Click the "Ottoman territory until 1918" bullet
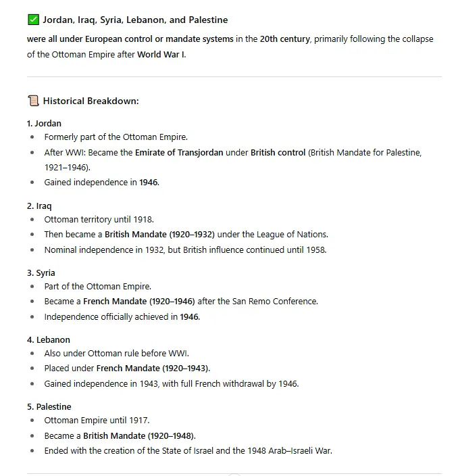The width and height of the screenshot is (460, 476). pos(99,220)
